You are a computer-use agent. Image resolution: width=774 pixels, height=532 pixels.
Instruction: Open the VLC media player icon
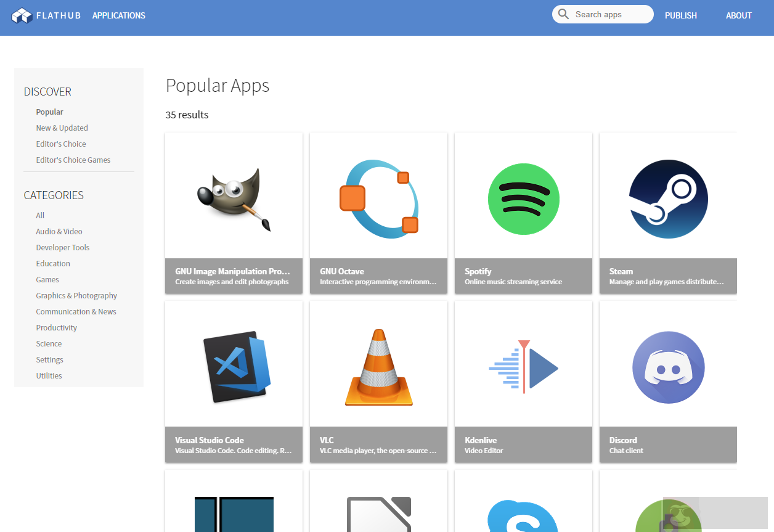coord(378,367)
